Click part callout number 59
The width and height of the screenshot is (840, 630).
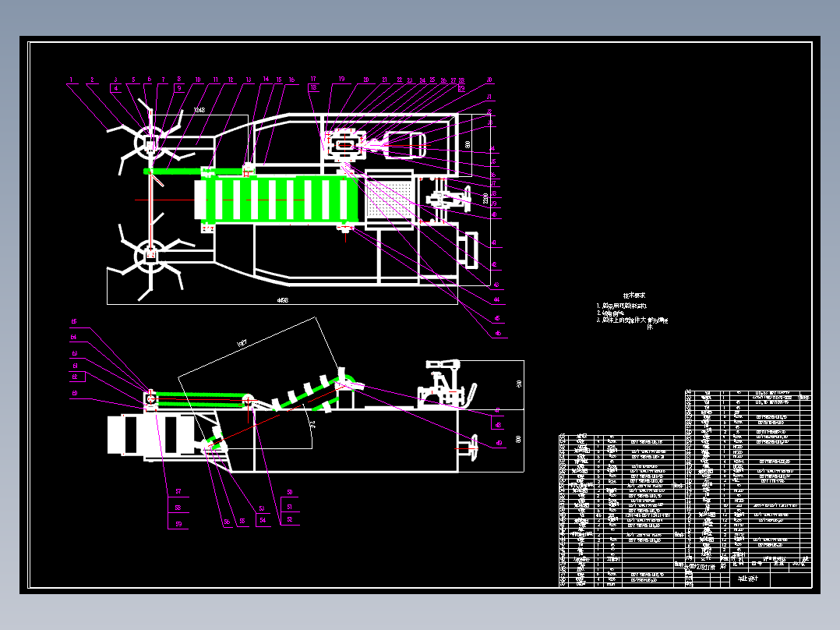[x=178, y=525]
